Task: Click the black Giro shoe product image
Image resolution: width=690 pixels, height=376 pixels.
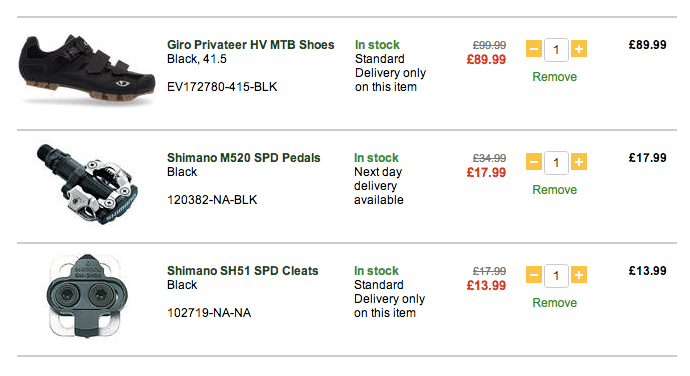Action: [87, 70]
